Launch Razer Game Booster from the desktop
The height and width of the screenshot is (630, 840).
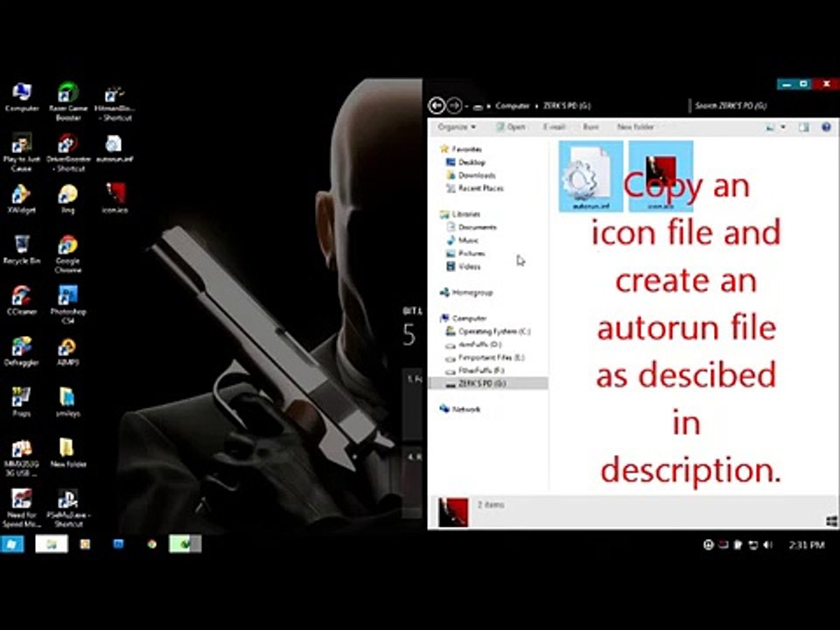[x=68, y=101]
